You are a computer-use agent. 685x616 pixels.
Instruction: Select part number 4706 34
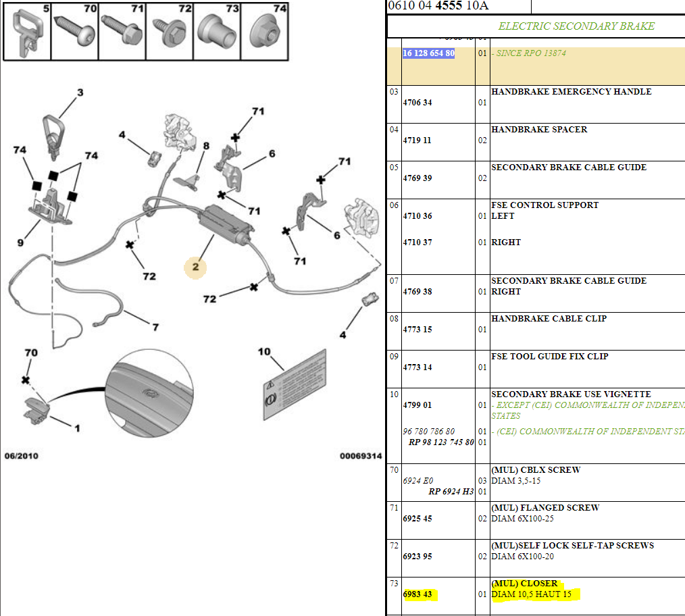[x=417, y=103]
